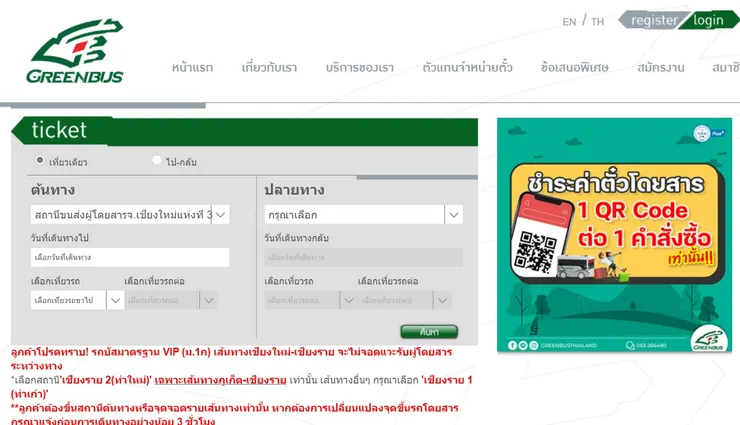The width and height of the screenshot is (740, 425).
Task: Click the ticket panel header
Action: point(244,131)
